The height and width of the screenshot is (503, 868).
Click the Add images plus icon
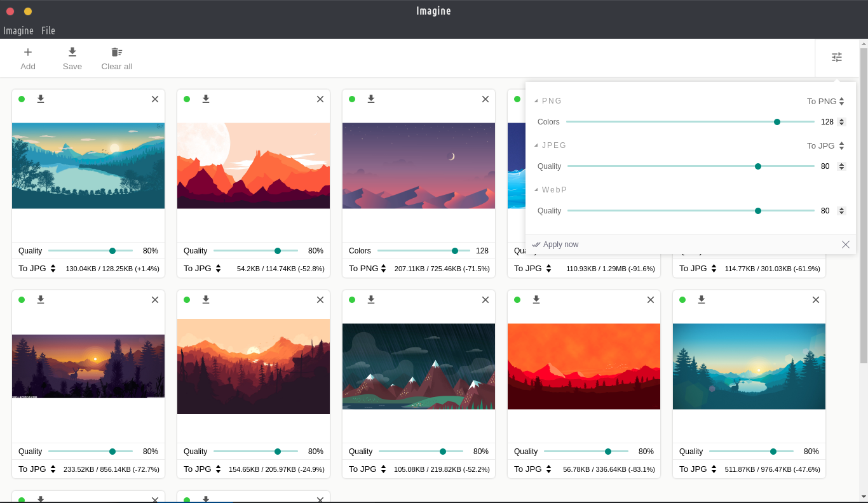point(28,52)
